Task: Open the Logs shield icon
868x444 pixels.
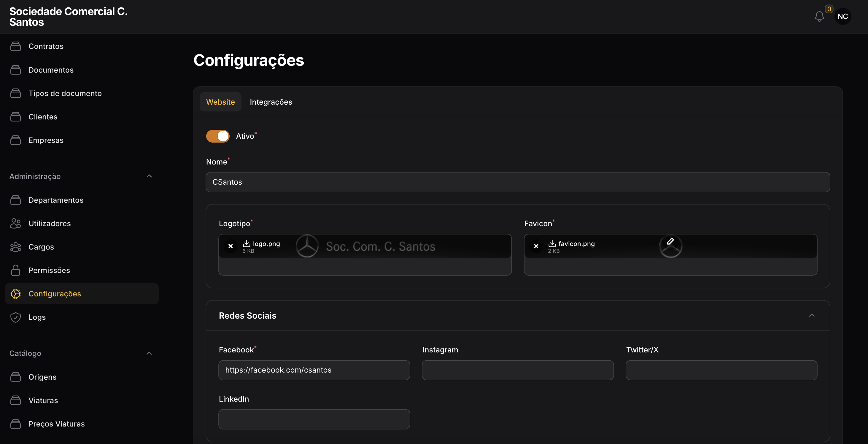Action: (15, 317)
